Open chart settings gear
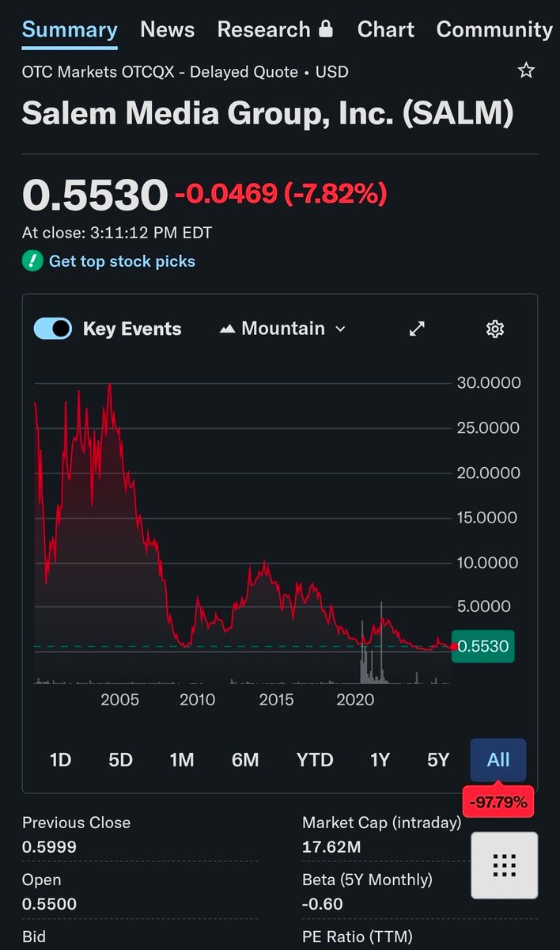The image size is (560, 950). (495, 329)
